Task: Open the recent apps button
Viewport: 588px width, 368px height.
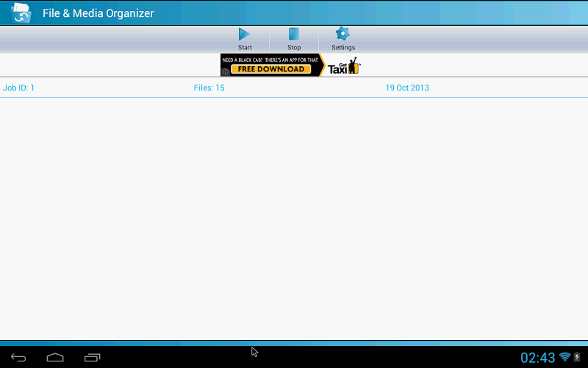Action: point(93,358)
